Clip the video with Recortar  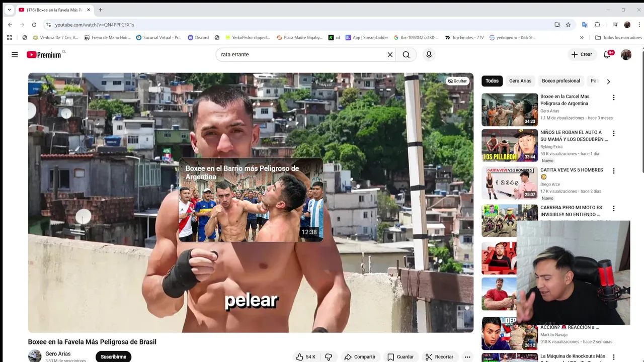coord(440,357)
